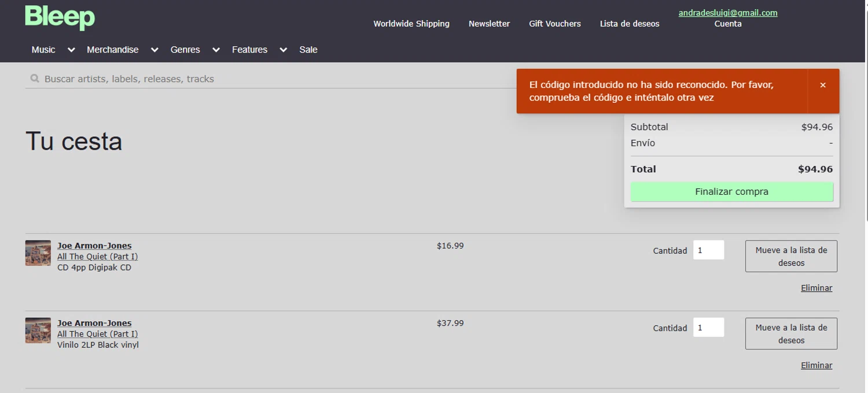Open Worldwide Shipping link
The image size is (868, 393).
411,24
